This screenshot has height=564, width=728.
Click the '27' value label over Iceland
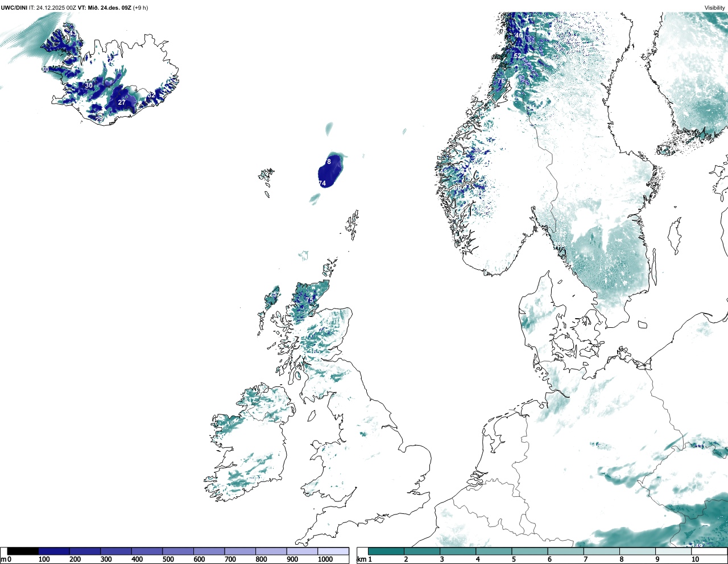[x=122, y=102]
